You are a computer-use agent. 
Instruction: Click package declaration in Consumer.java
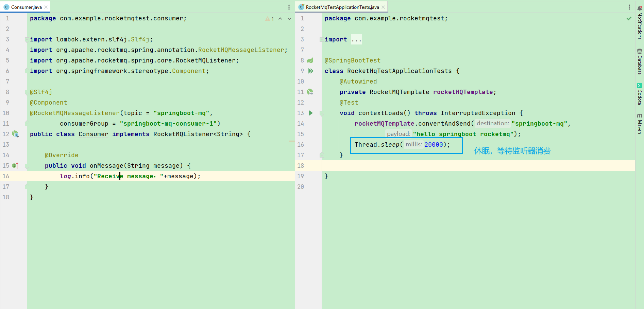[x=108, y=18]
